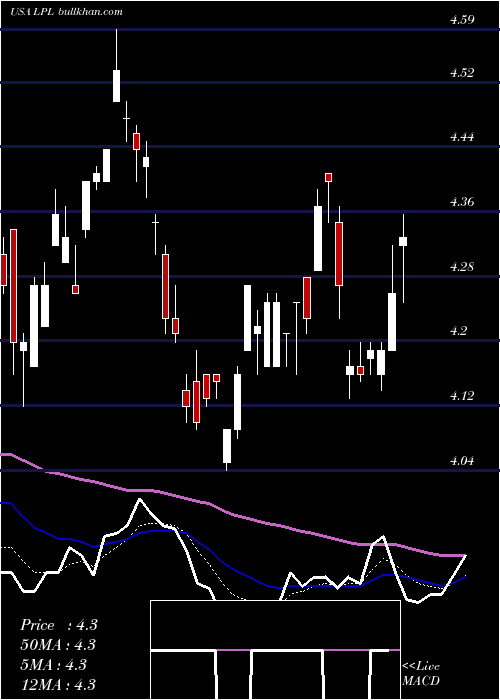This screenshot has height=700, width=500.
Task: Click the 4.04 price axis label
Action: coord(462,461)
